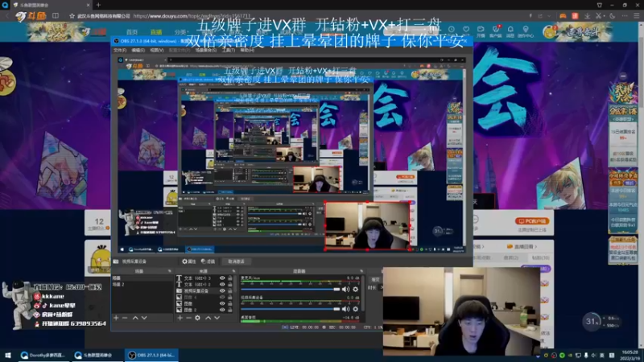The height and width of the screenshot is (362, 644).
Task: Add a new source with plus icon
Action: (x=180, y=318)
